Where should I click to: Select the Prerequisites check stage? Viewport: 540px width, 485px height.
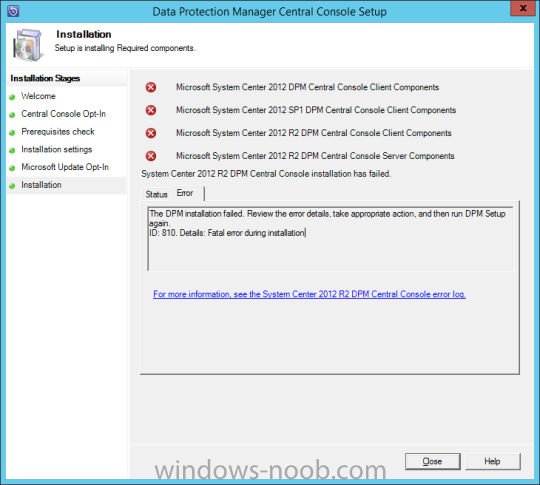pyautogui.click(x=58, y=132)
